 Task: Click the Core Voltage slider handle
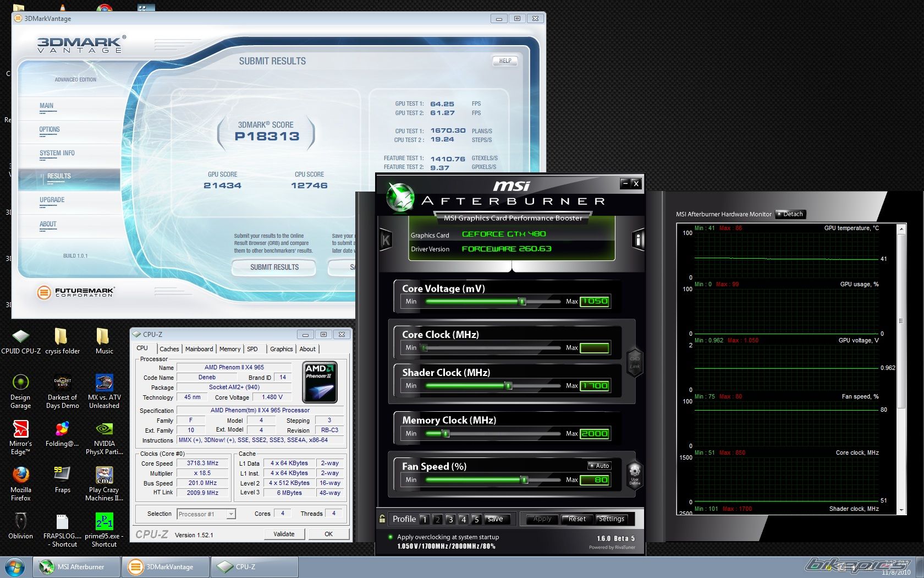point(522,301)
